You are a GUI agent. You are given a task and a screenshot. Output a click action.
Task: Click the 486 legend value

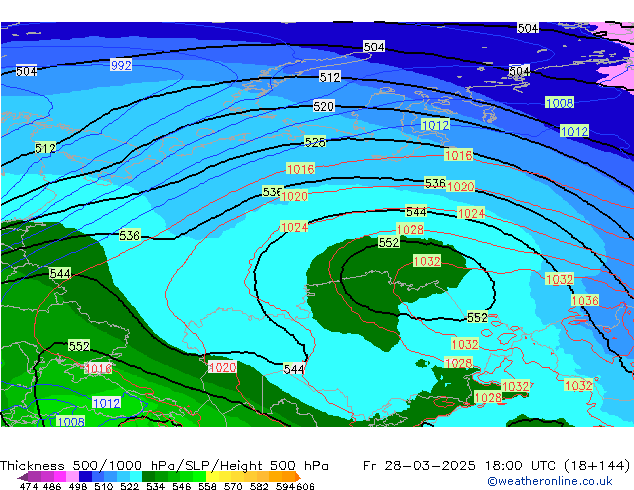52,486
